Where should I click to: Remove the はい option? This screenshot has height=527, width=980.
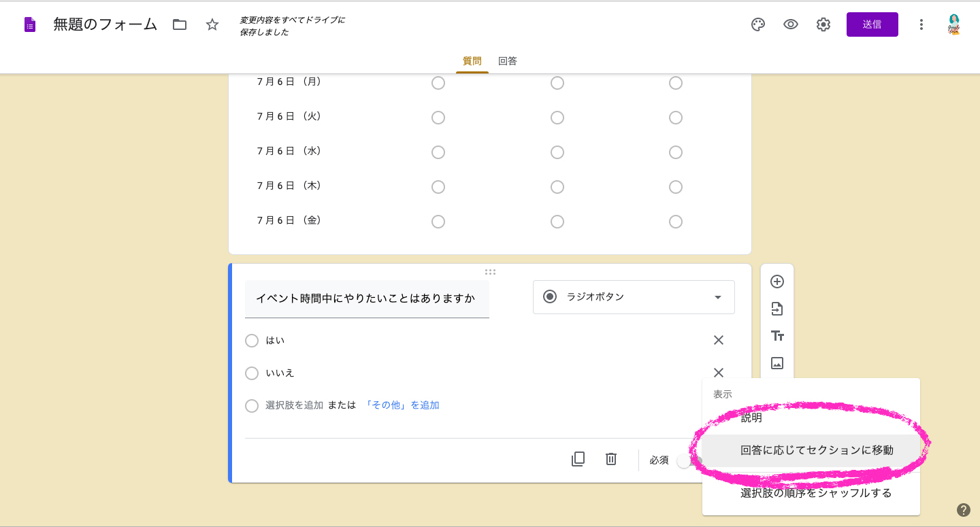tap(719, 340)
